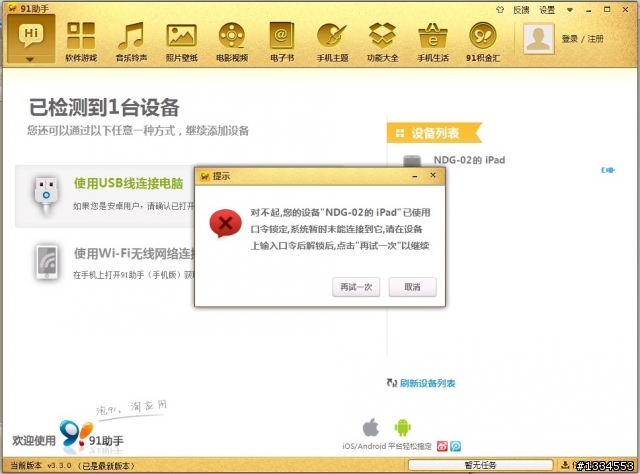640x474 pixels.
Task: Click 再试一次 retry button
Action: (356, 287)
